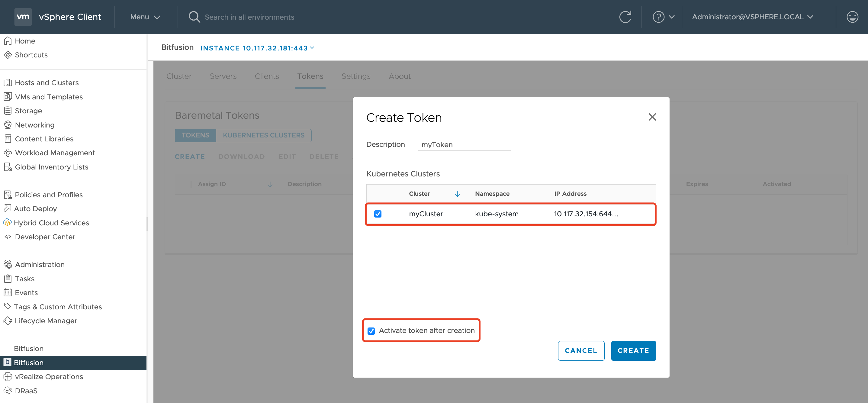This screenshot has height=403, width=868.
Task: Click the Home house icon
Action: [x=8, y=41]
